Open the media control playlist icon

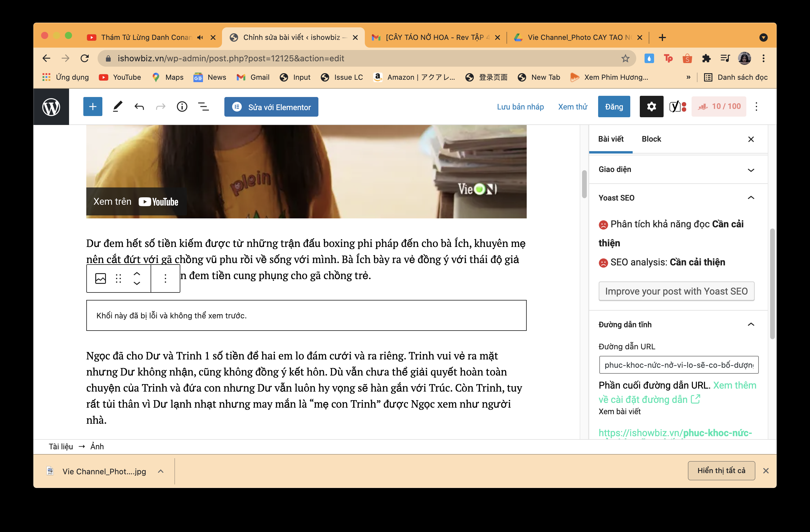coord(725,59)
